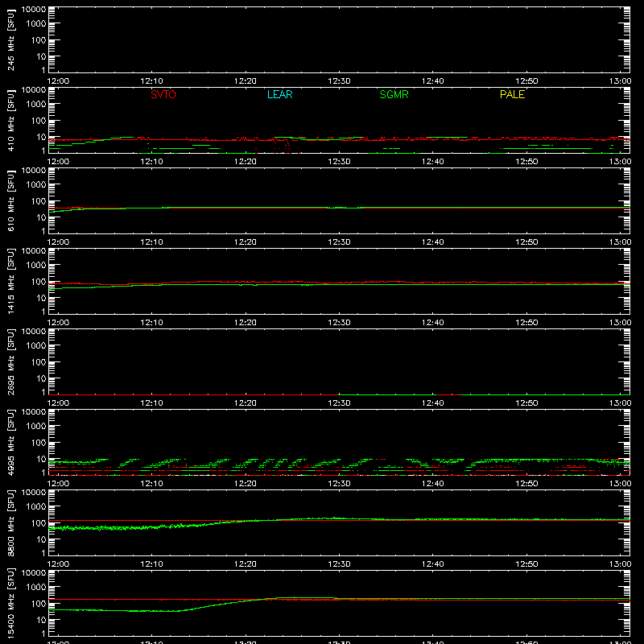Click 12:00 time label under 8800 MHz panel

pos(58,564)
